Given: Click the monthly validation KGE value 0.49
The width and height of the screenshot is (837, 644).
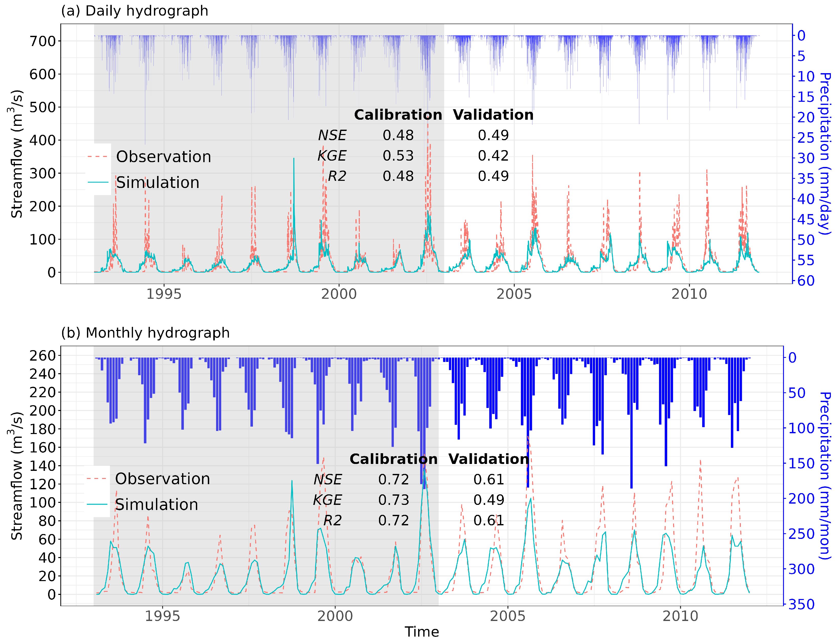Looking at the screenshot, I should 489,500.
